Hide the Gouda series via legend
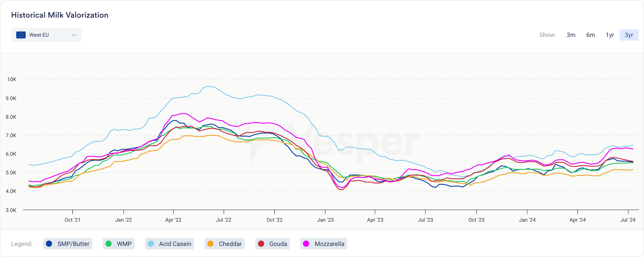 273,244
